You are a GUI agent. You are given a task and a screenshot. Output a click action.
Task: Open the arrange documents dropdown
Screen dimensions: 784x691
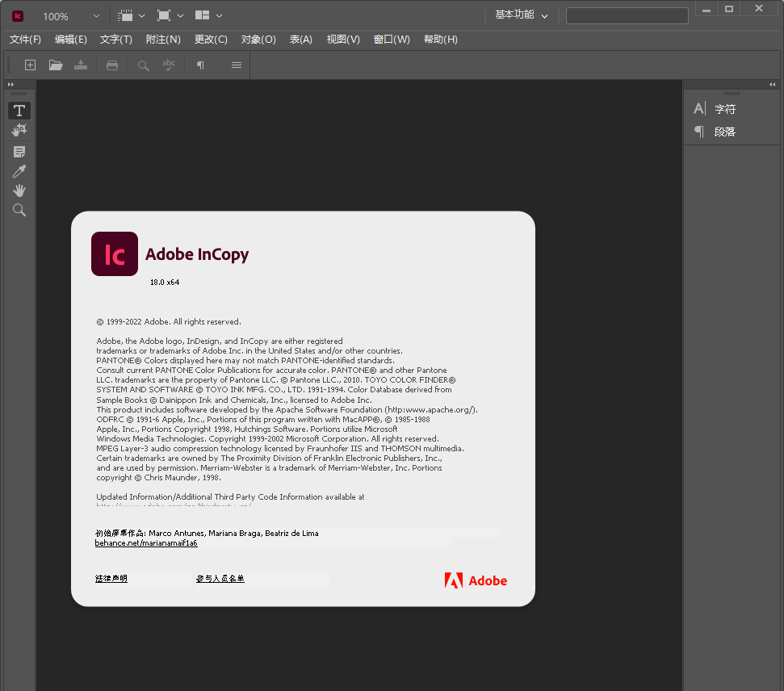click(209, 15)
